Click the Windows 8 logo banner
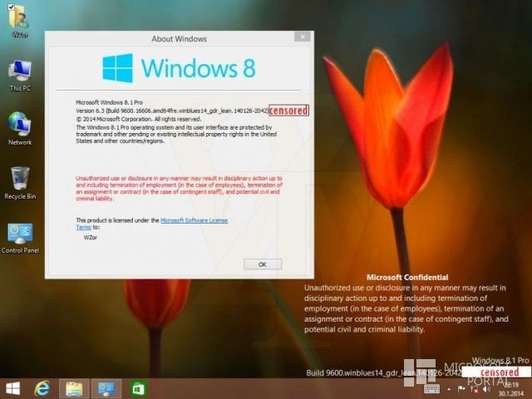This screenshot has width=532, height=399. pos(180,68)
